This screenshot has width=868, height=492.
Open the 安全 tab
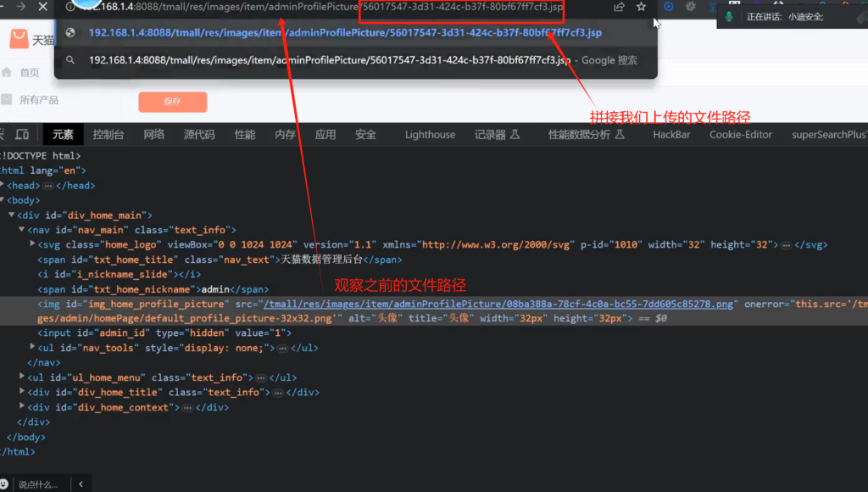(365, 135)
